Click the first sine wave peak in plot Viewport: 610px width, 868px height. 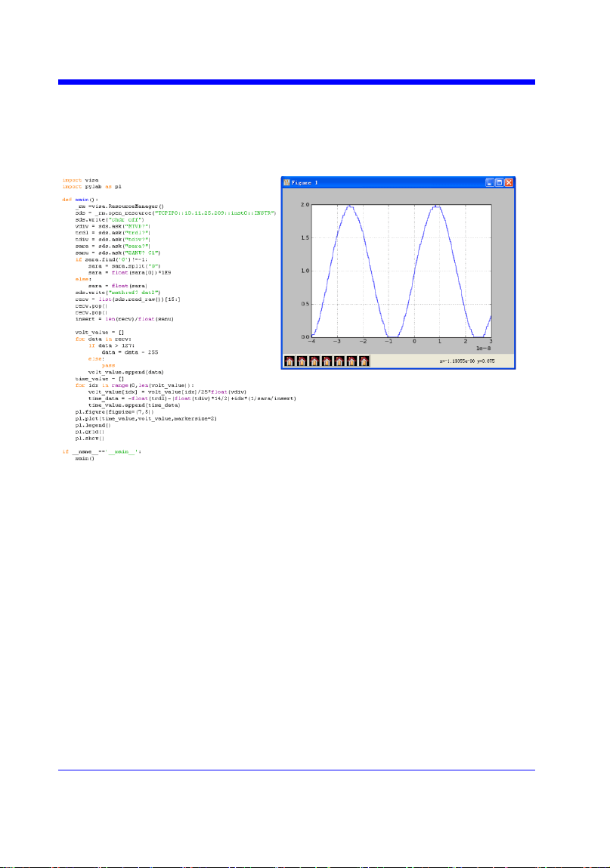pyautogui.click(x=350, y=206)
